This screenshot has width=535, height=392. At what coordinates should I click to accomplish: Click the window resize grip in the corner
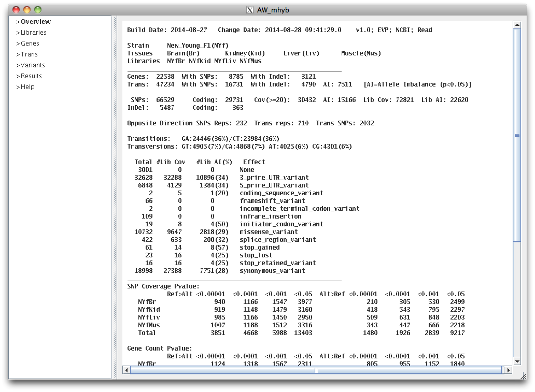tap(524, 375)
